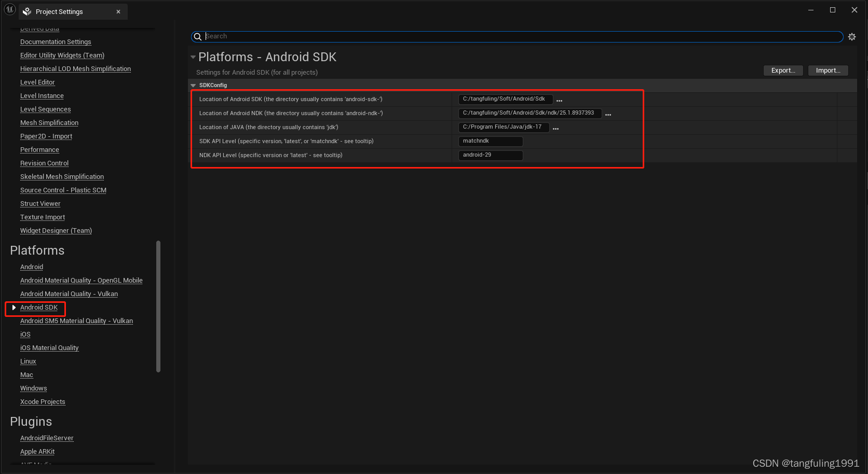The image size is (868, 474).
Task: Minimize the Project Settings window
Action: (x=811, y=10)
